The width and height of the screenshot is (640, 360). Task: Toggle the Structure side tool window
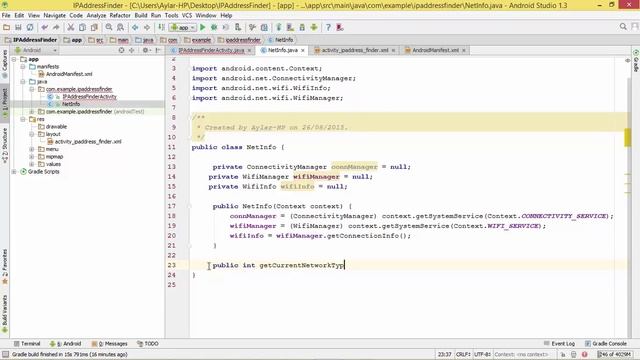[x=4, y=145]
